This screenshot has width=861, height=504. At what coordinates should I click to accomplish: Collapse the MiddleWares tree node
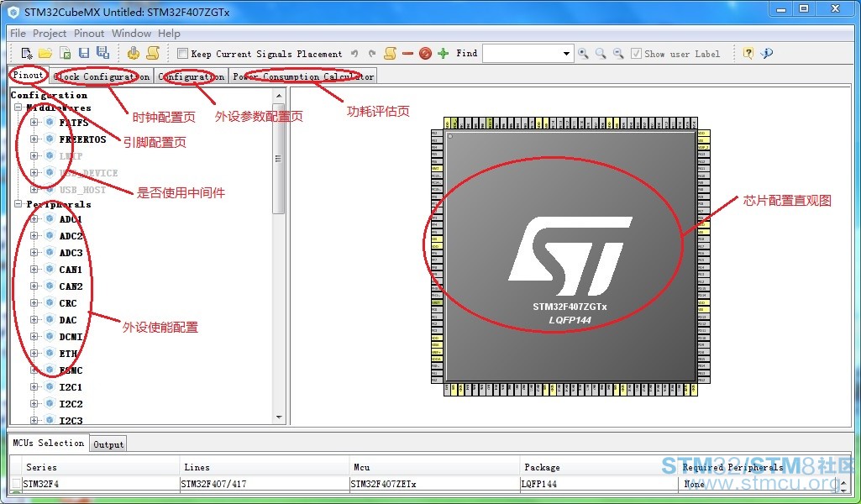tap(18, 108)
